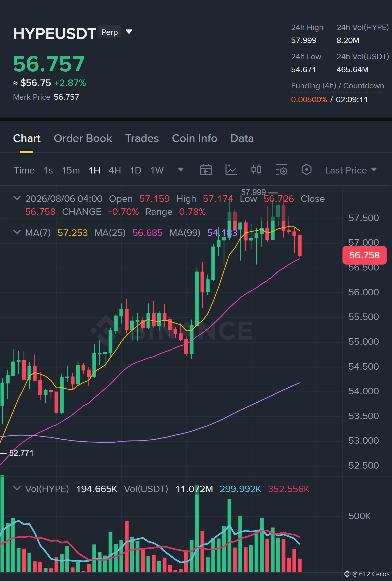This screenshot has width=392, height=581.
Task: Expand more time intervals dropdown arrow
Action: [181, 170]
